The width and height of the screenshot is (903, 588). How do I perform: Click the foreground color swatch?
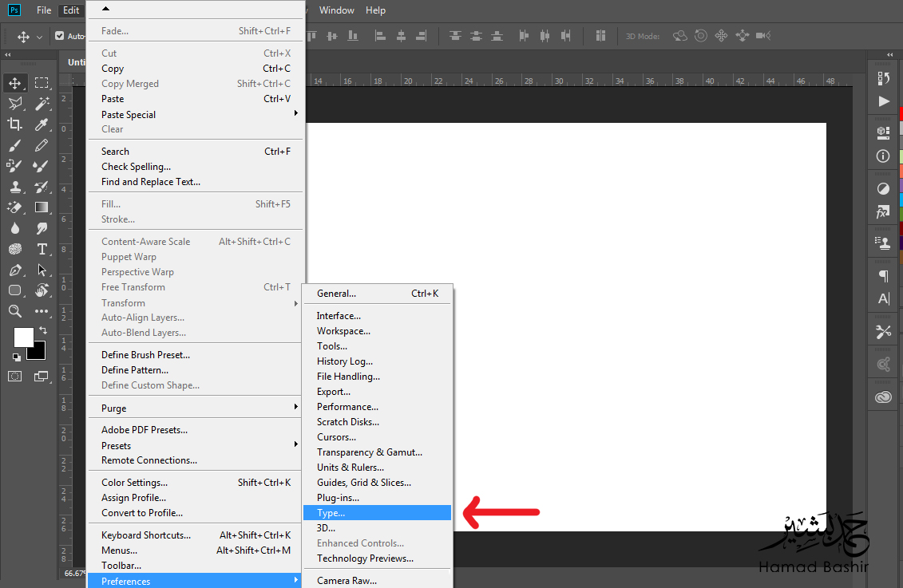pyautogui.click(x=24, y=337)
